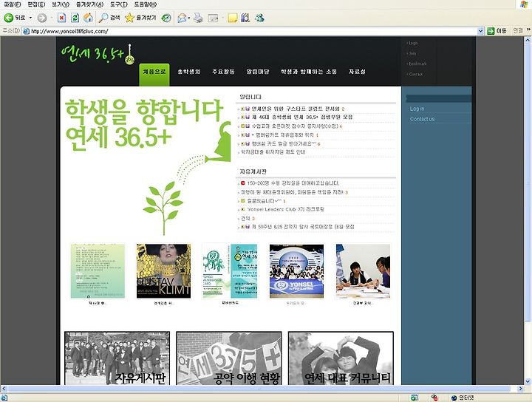Click the Mail envelope toolbar icon
The width and height of the screenshot is (532, 402).
coord(183,18)
